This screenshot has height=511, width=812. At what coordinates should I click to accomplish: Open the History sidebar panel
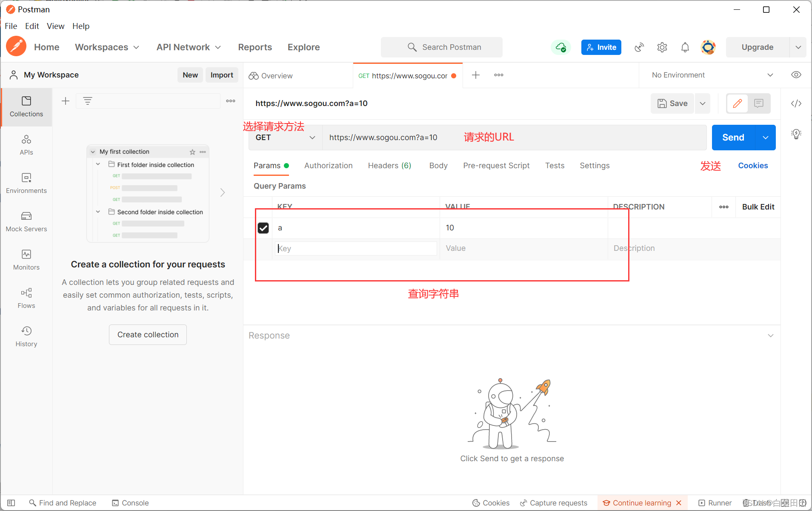coord(26,337)
